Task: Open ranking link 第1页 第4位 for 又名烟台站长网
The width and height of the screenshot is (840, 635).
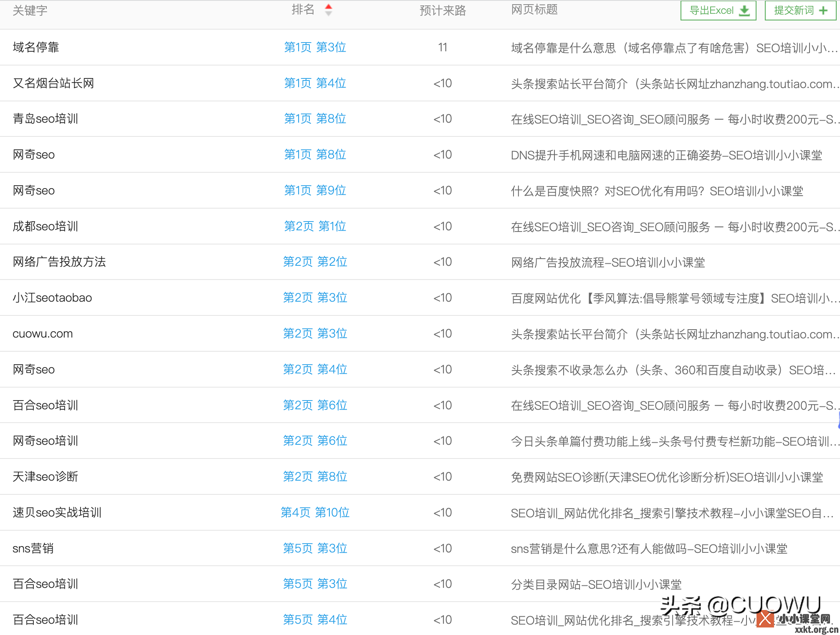Action: 315,83
